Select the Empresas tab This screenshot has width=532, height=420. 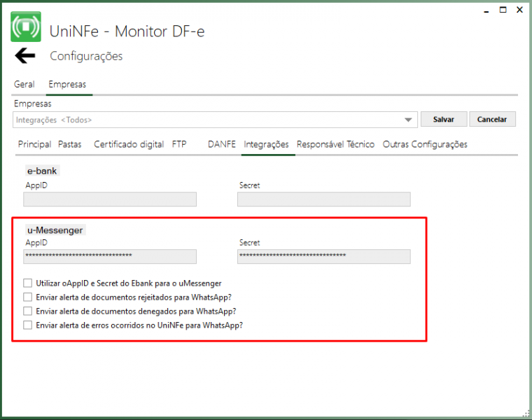click(x=66, y=84)
